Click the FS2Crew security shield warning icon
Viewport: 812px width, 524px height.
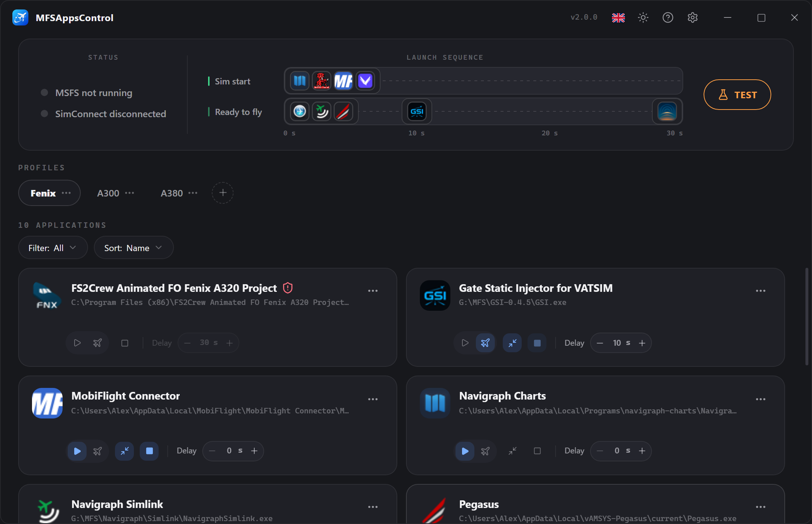(287, 288)
